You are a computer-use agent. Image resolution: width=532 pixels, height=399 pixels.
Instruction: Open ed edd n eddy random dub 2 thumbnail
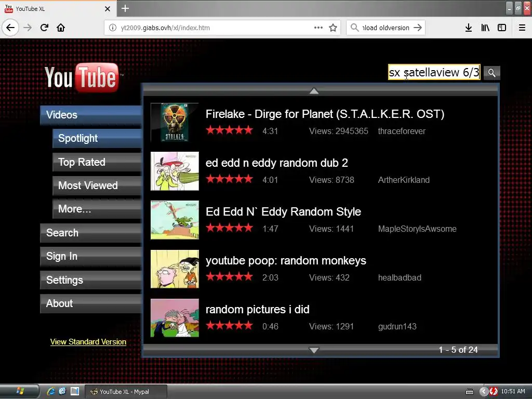pyautogui.click(x=175, y=171)
